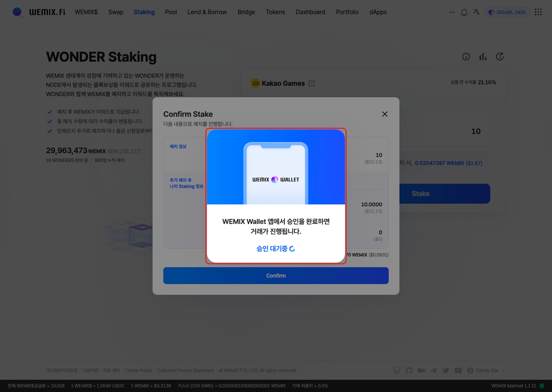
Task: Open the Twitter footer icon
Action: 446,370
